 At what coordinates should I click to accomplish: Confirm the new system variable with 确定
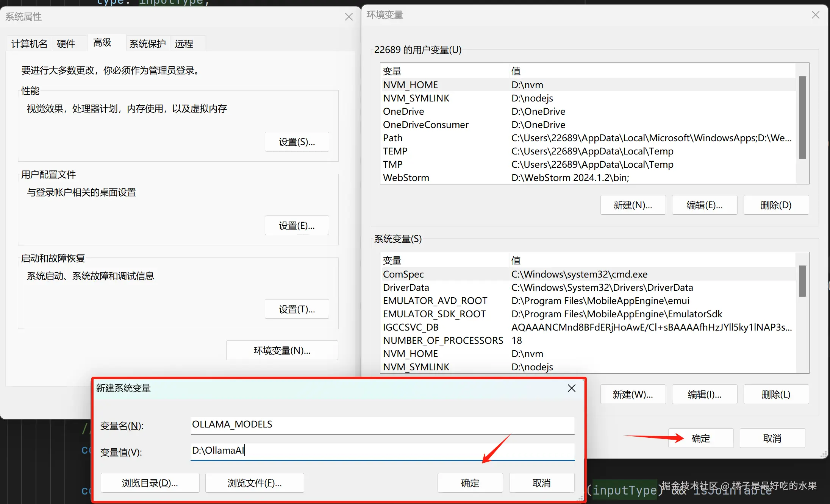point(470,483)
